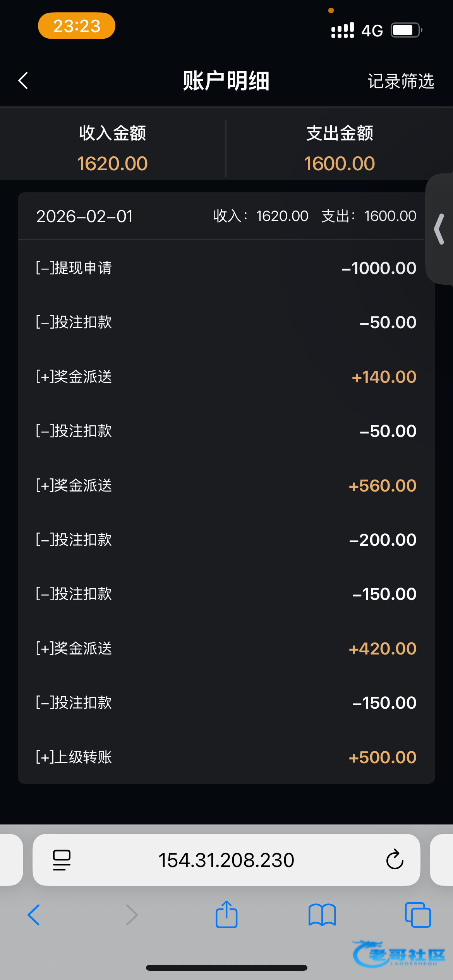Select the 支出金额 1600.00 summary
The width and height of the screenshot is (453, 980).
click(x=339, y=148)
